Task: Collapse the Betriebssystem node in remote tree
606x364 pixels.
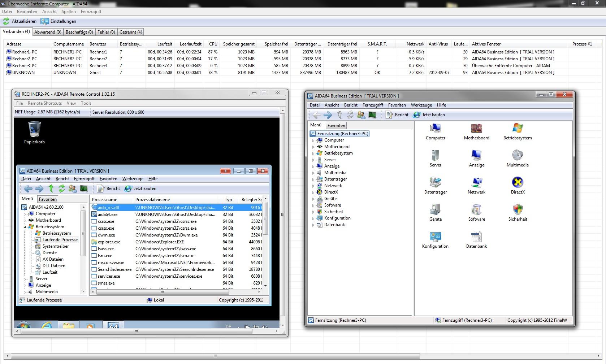Action: click(25, 227)
